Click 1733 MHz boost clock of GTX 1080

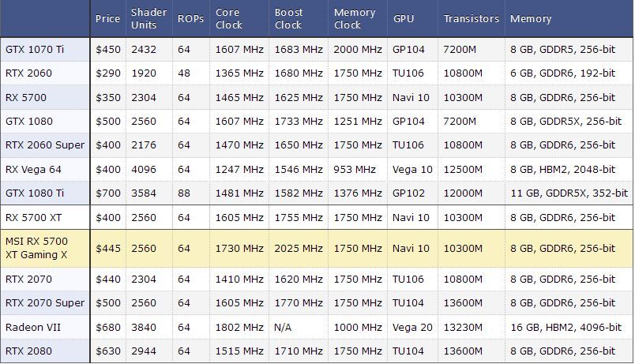coord(299,121)
